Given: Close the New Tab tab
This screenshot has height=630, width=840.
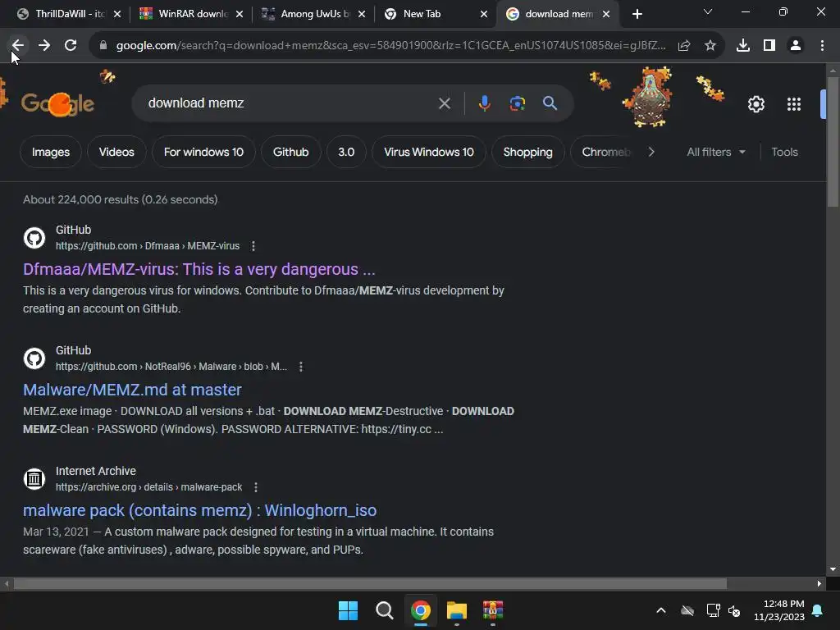Looking at the screenshot, I should (484, 14).
